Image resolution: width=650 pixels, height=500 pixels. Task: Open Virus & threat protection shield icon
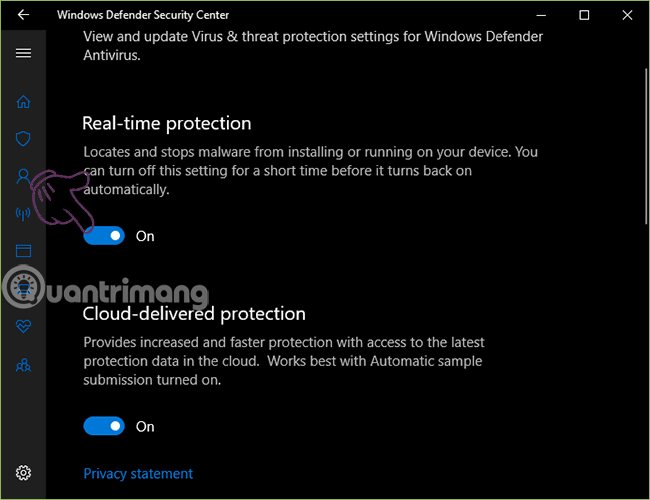(x=23, y=139)
